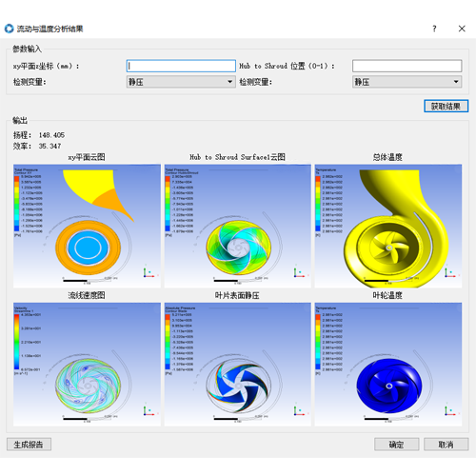Image resolution: width=476 pixels, height=476 pixels.
Task: Open the Hub to Shroud Surface1云图 thumbnail
Action: (x=238, y=226)
